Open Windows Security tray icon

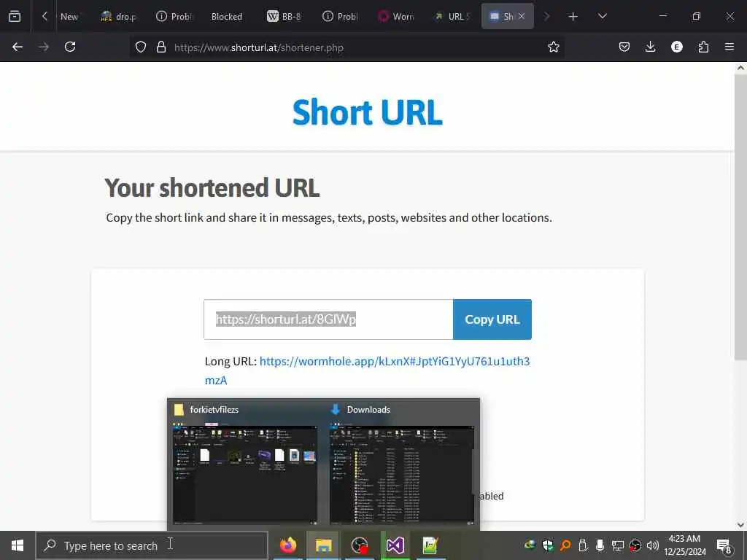(x=547, y=545)
